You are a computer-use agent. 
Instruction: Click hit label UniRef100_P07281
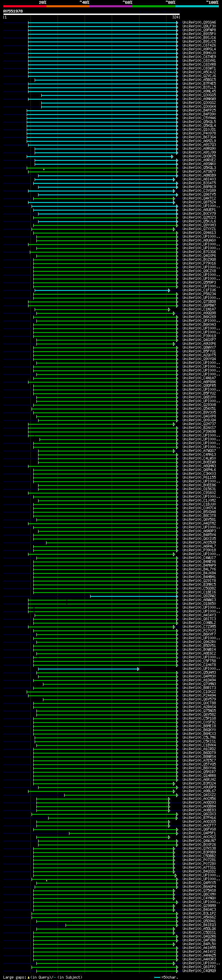199,860
